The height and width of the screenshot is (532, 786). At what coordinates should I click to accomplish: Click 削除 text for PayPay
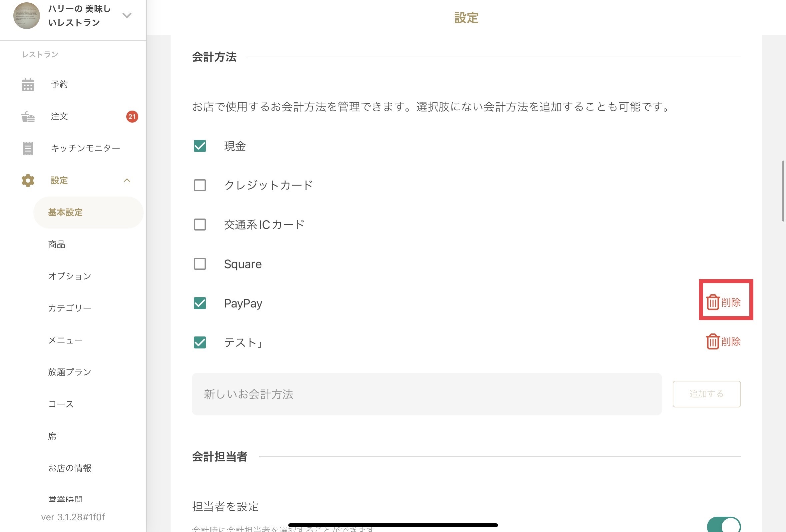[x=731, y=302]
